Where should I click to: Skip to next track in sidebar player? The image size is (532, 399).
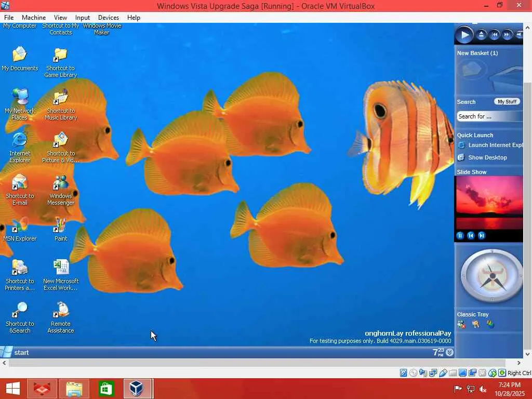coord(507,35)
